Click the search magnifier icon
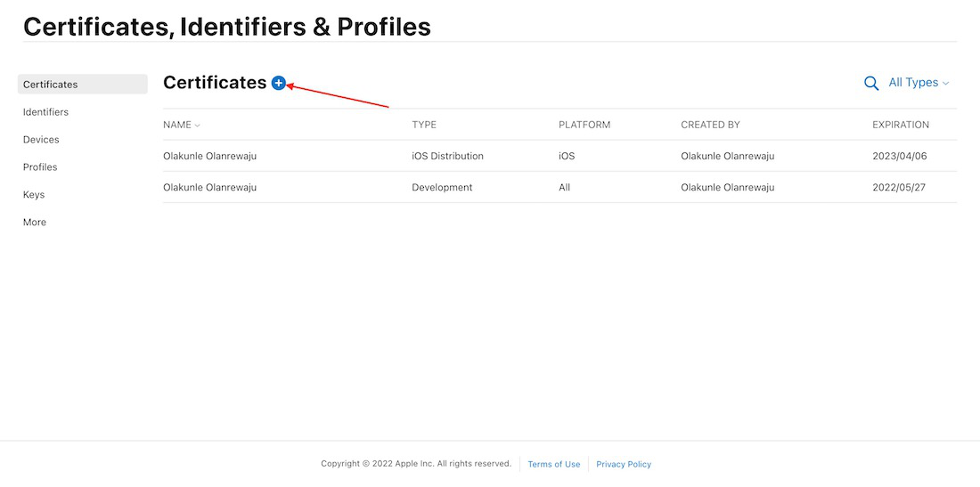The image size is (980, 487). point(871,84)
